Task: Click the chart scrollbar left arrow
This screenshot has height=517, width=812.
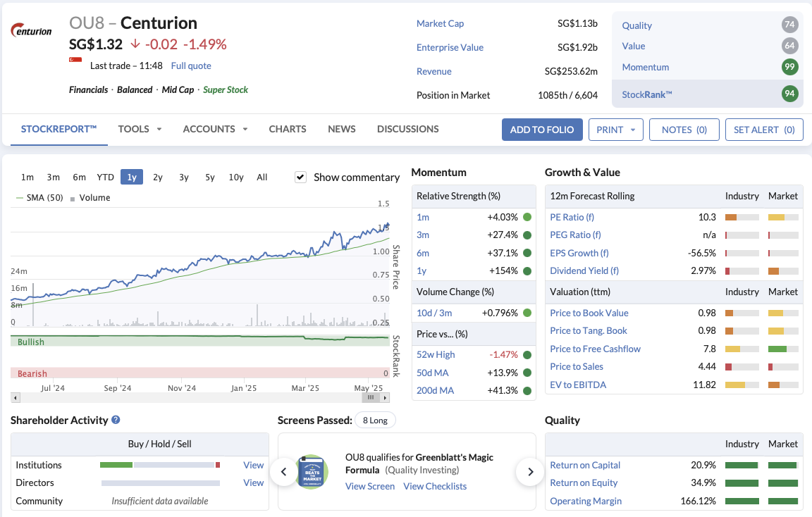Action: pos(16,398)
